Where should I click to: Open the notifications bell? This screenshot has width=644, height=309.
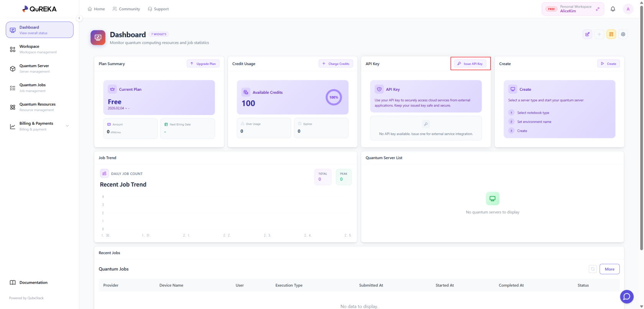point(613,9)
